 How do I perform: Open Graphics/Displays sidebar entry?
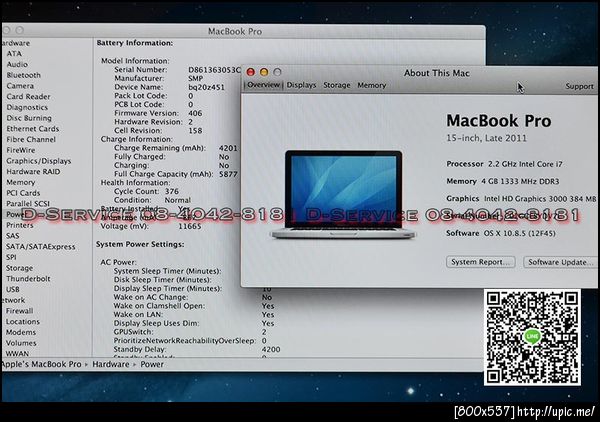(39, 161)
